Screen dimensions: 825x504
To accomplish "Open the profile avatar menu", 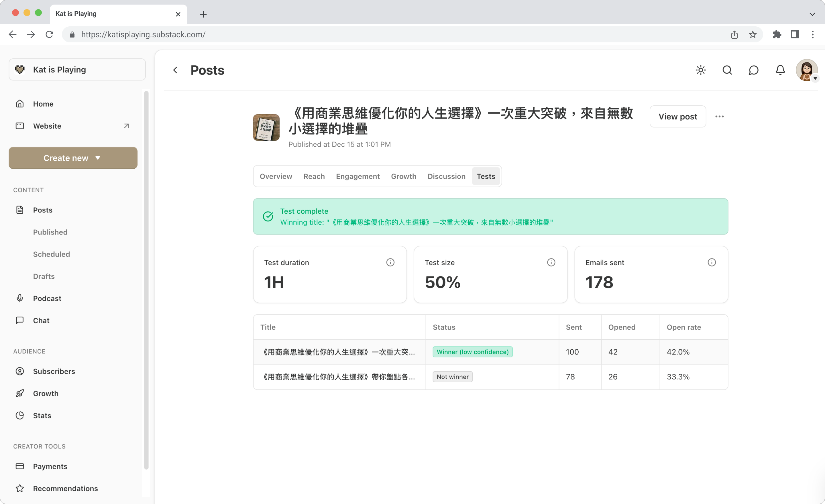I will point(806,70).
